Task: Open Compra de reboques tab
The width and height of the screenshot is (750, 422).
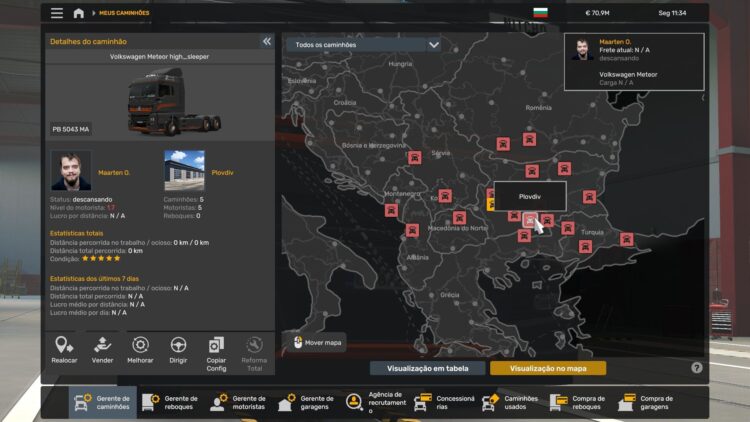Action: pos(579,402)
